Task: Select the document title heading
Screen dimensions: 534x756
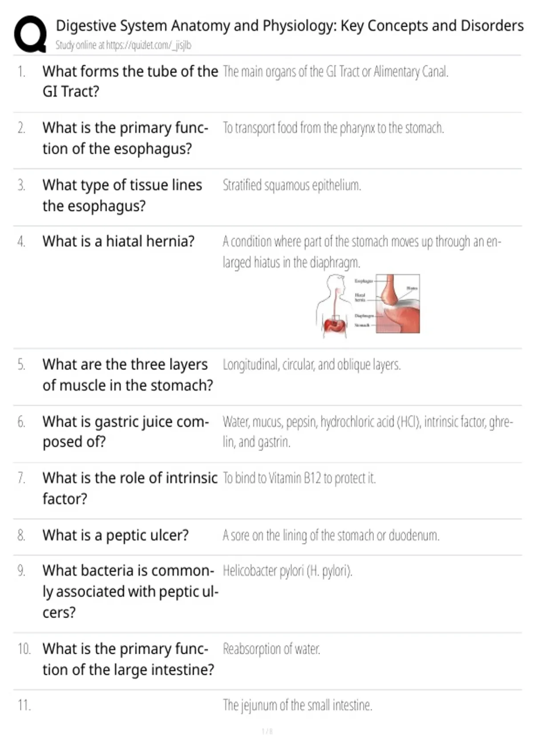Action: [x=290, y=26]
